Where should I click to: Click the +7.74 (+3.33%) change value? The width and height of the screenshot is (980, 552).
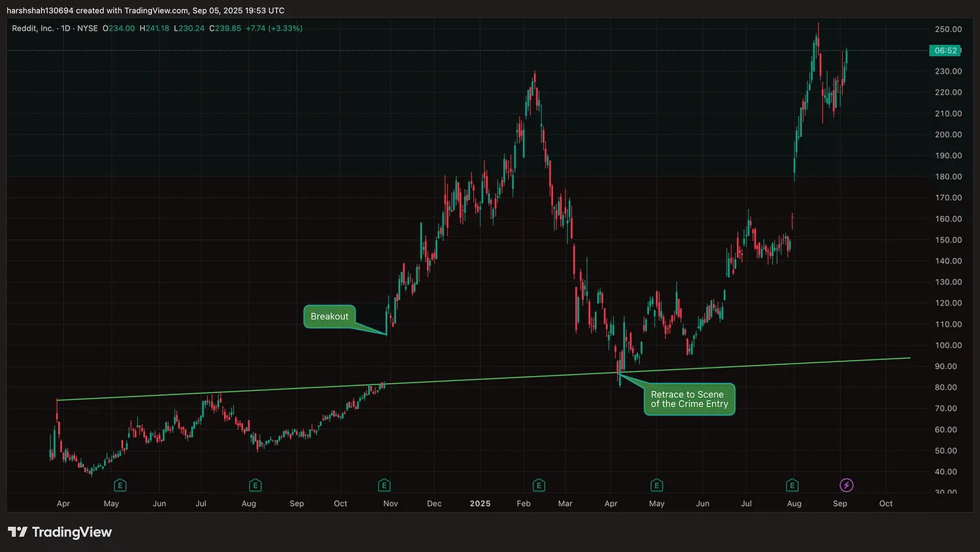[x=274, y=28]
